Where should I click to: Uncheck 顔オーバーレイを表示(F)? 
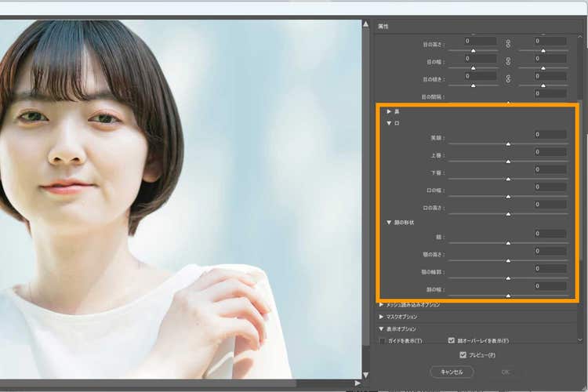451,340
